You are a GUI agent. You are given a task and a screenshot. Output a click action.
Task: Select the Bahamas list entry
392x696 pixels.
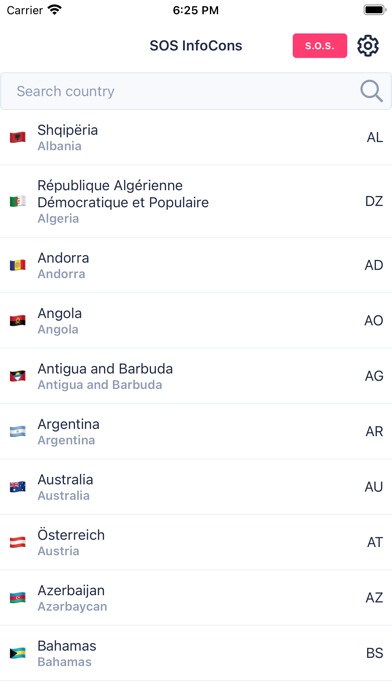click(x=196, y=653)
